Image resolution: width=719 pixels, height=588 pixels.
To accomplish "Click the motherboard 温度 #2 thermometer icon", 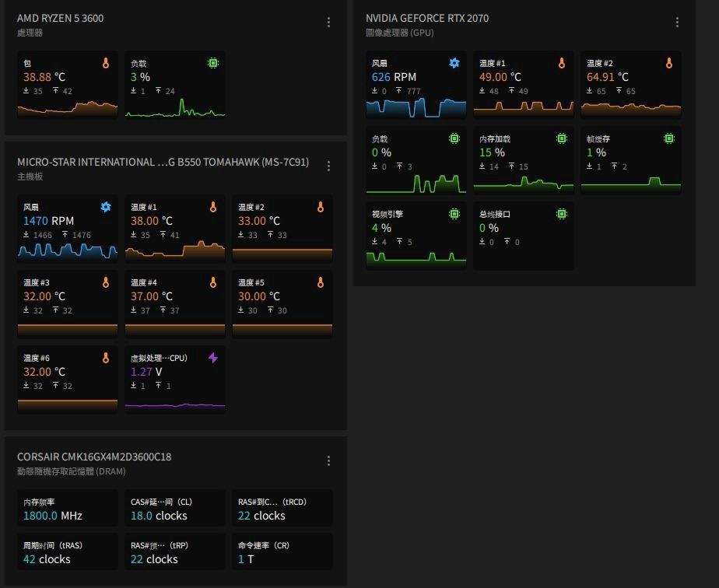I will [321, 207].
